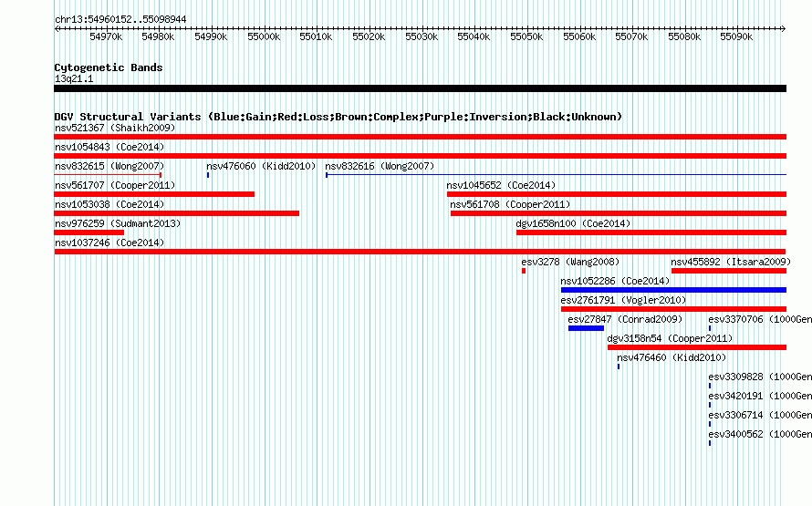
Task: Click the nsv561707 (Cooper2011) label
Action: 115,185
